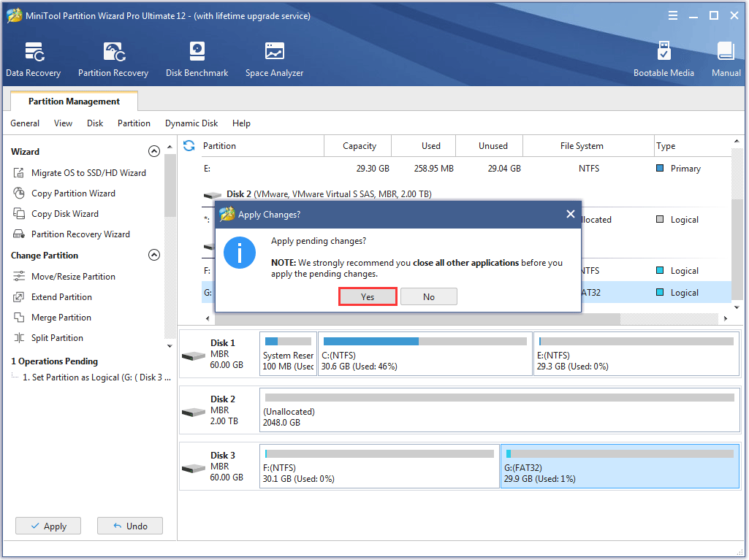Switch to the Partition Management tab
This screenshot has height=560, width=749.
[x=74, y=101]
